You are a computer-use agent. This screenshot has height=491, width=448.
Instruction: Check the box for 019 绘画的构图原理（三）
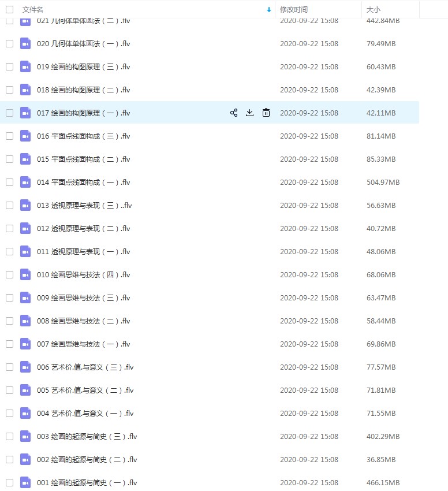coord(10,66)
